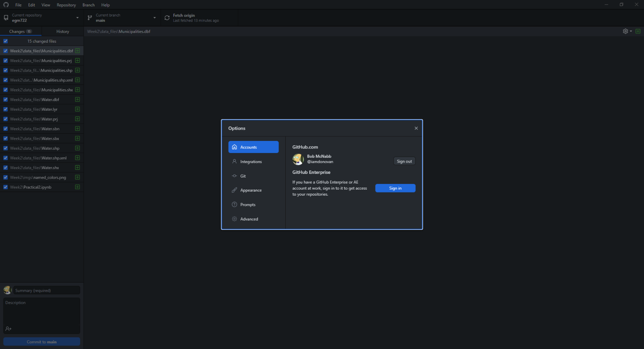Select the Week2\Practical2.ipynb file row
This screenshot has height=349, width=644.
[42, 187]
